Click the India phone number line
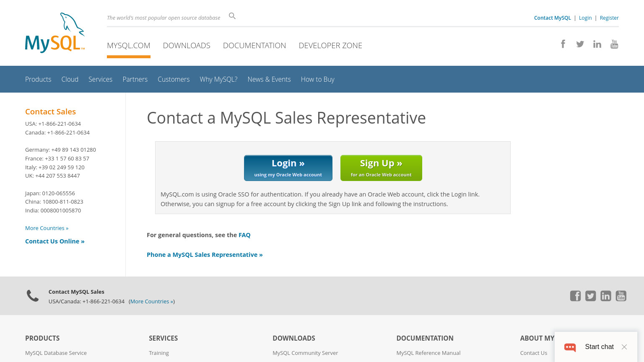Viewport: 644px width, 362px height. 53,210
